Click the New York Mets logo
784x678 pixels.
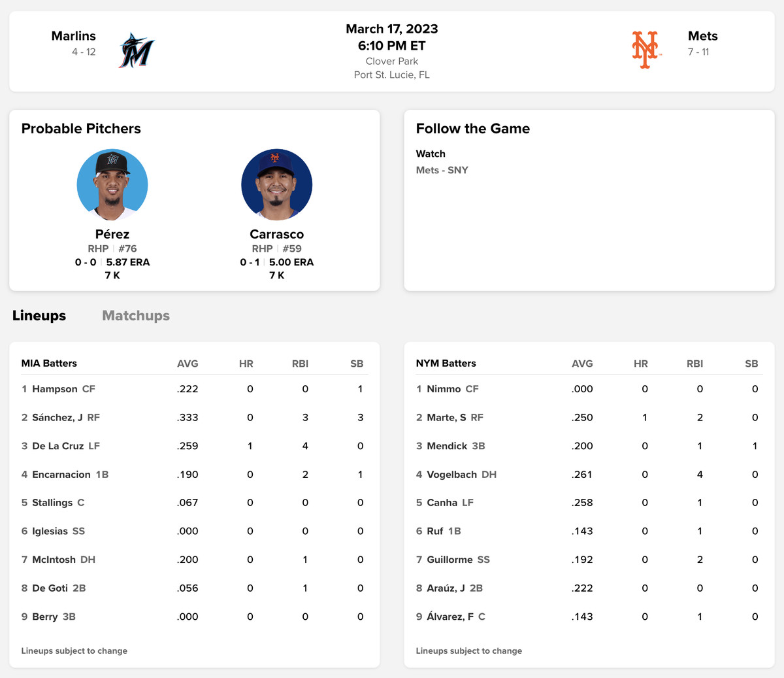(x=645, y=50)
